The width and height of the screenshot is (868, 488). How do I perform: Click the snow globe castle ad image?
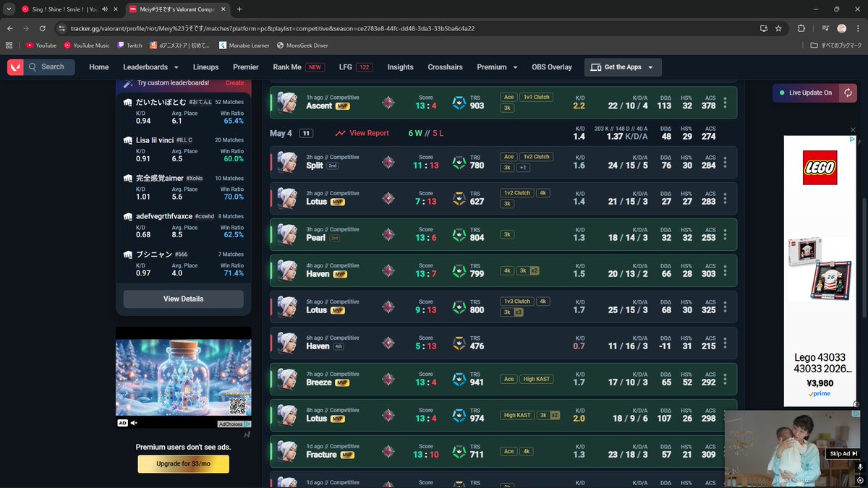click(x=184, y=377)
